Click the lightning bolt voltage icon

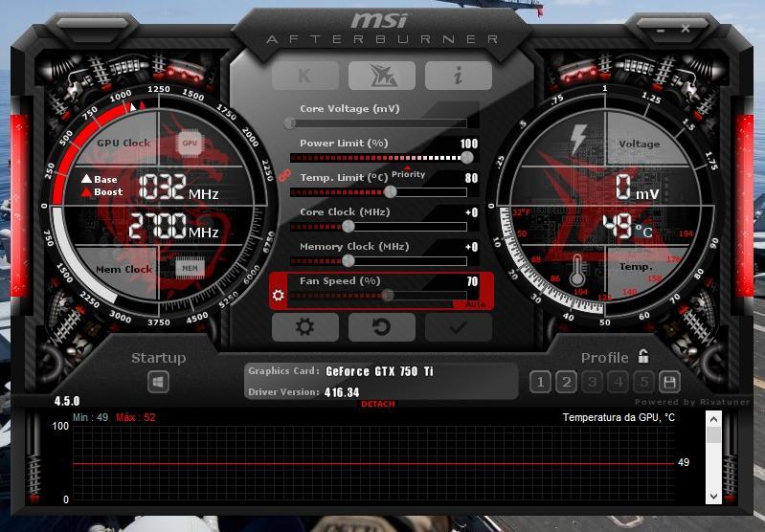point(578,140)
